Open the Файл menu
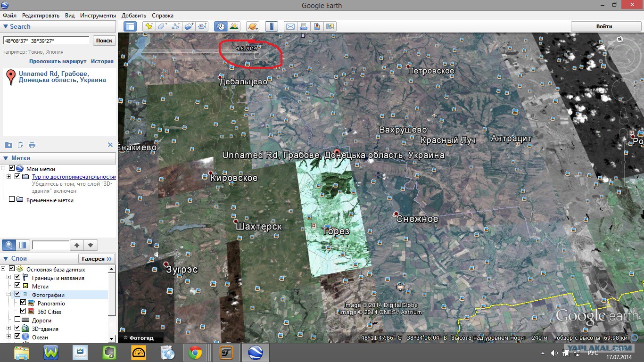This screenshot has height=362, width=644. coord(9,16)
